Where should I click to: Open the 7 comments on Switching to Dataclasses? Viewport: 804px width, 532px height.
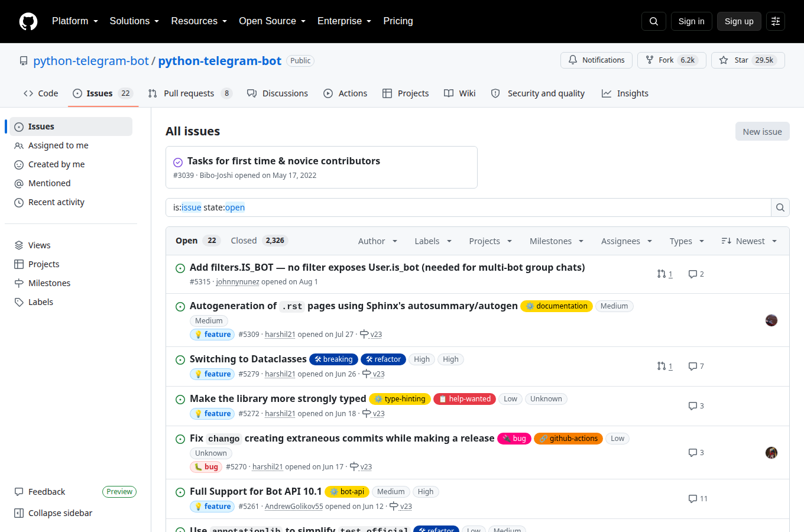696,366
